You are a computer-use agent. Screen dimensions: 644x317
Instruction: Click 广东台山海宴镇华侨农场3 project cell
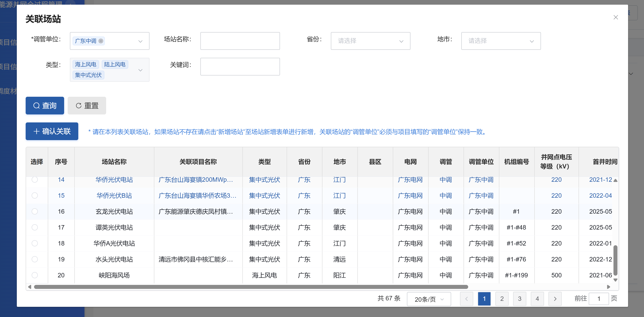197,195
